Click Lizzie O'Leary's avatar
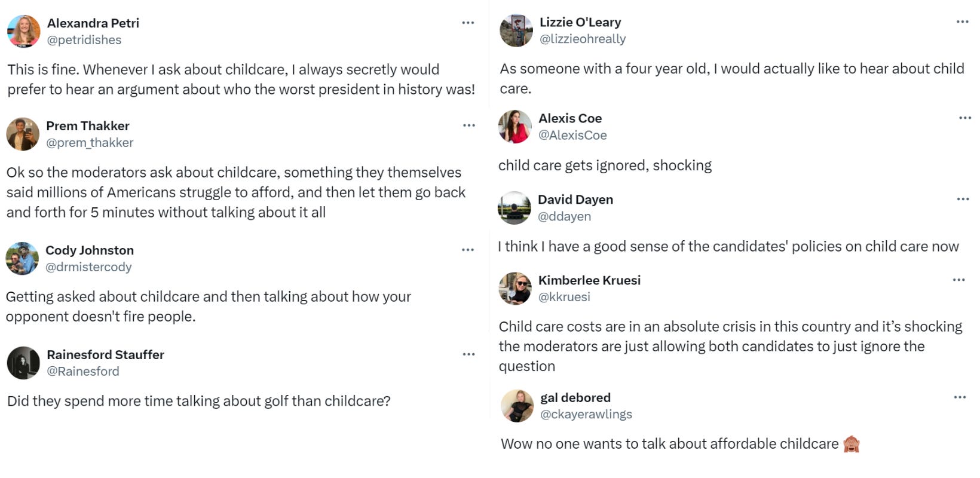This screenshot has height=478, width=980. click(x=516, y=30)
